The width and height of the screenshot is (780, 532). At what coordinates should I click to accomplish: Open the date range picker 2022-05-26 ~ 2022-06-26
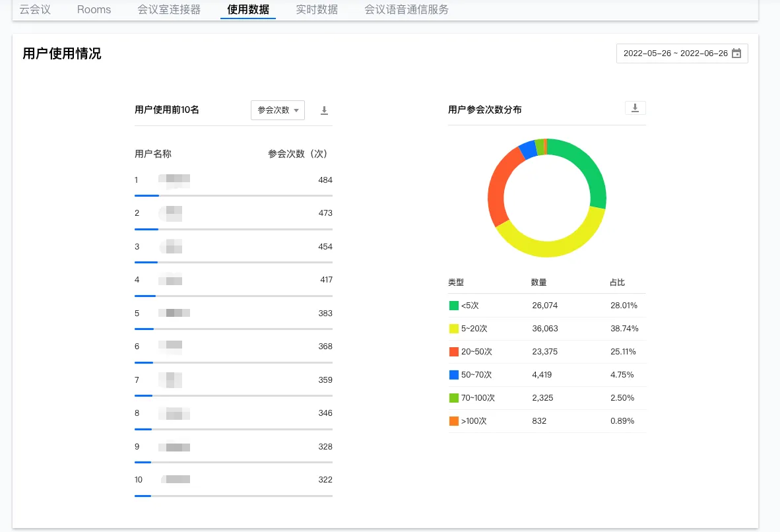click(x=675, y=53)
